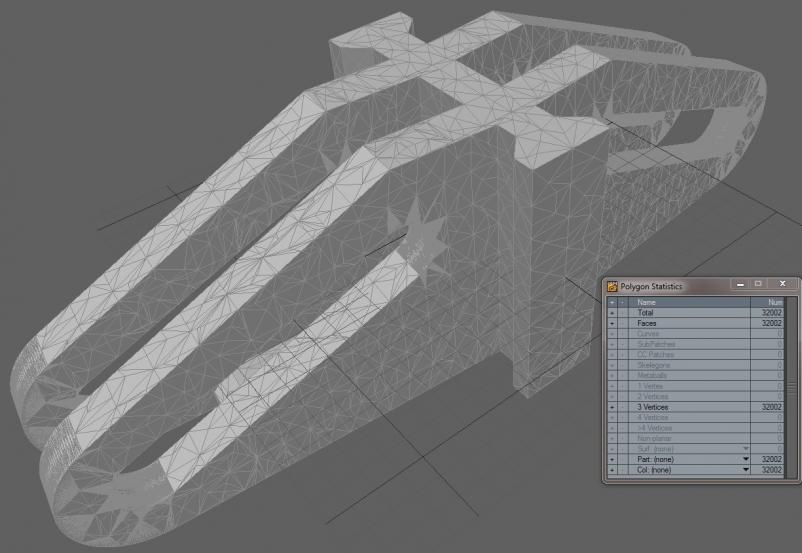This screenshot has height=553, width=802.
Task: Click plus icon beside Part (none)
Action: tap(612, 459)
